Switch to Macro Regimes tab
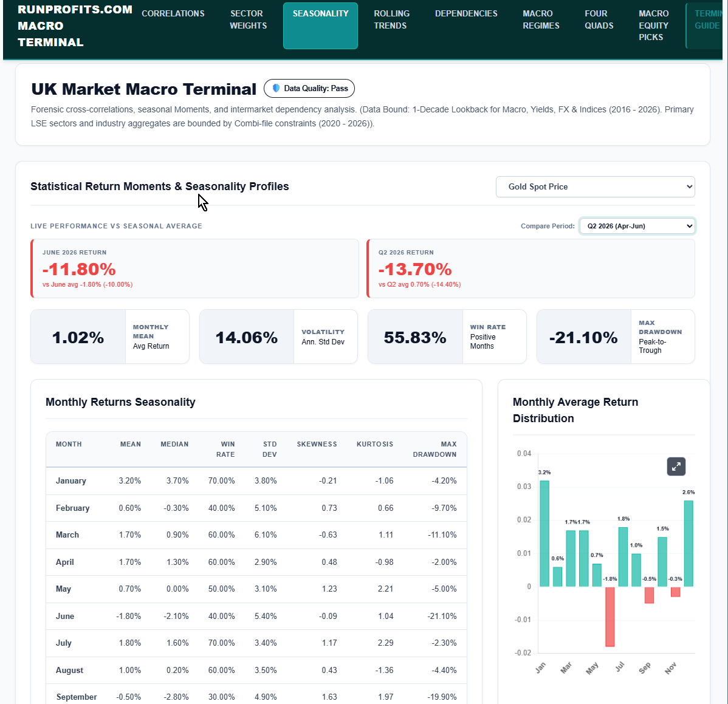This screenshot has width=728, height=704. pos(541,19)
